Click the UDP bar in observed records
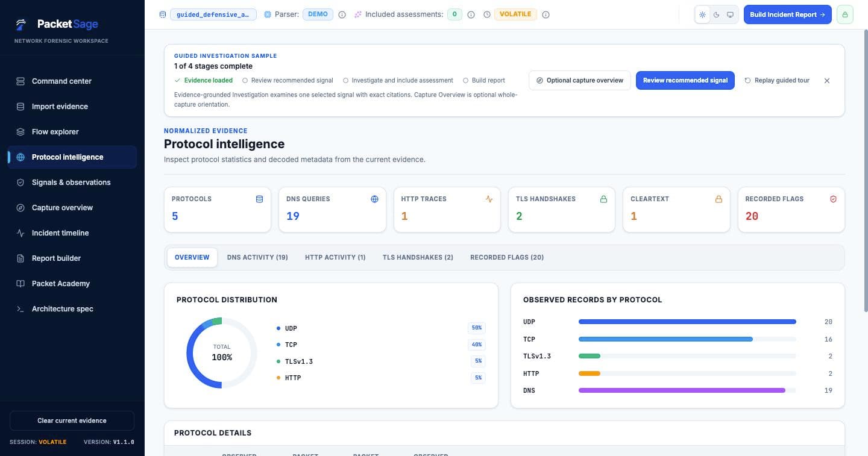Image resolution: width=868 pixels, height=456 pixels. (x=687, y=322)
